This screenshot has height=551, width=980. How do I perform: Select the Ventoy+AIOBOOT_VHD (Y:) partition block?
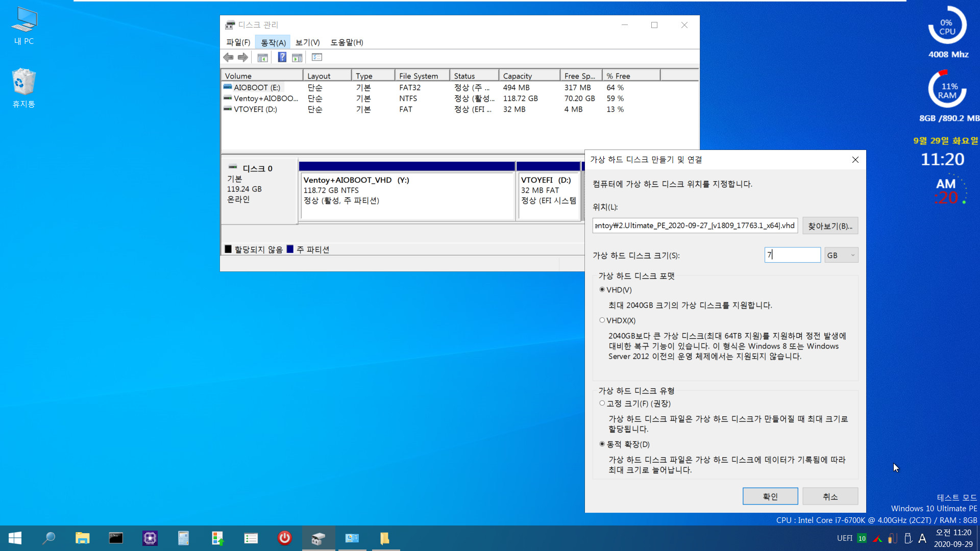407,192
